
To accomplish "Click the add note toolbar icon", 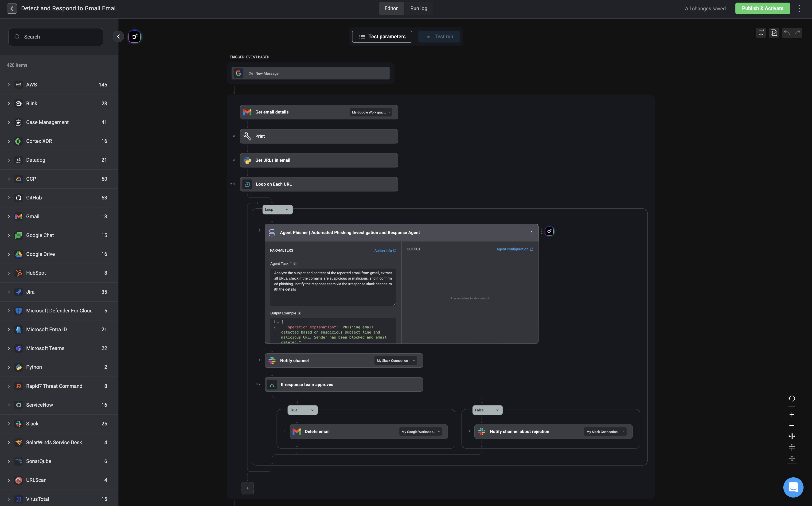I will point(761,33).
